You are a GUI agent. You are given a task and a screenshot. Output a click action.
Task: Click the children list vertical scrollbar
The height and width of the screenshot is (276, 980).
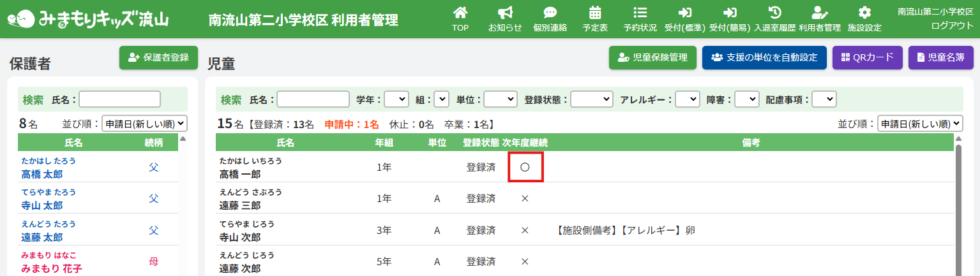(958, 204)
